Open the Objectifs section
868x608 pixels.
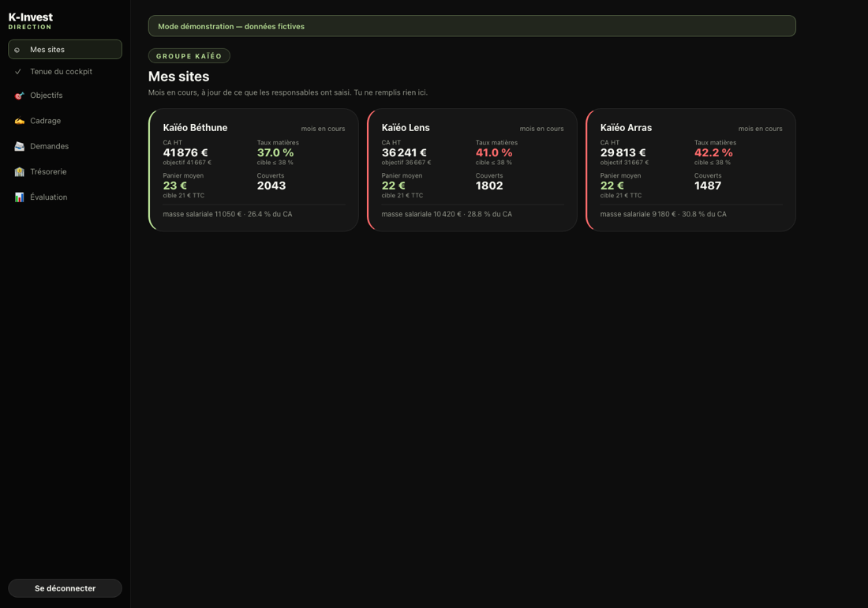[65, 96]
